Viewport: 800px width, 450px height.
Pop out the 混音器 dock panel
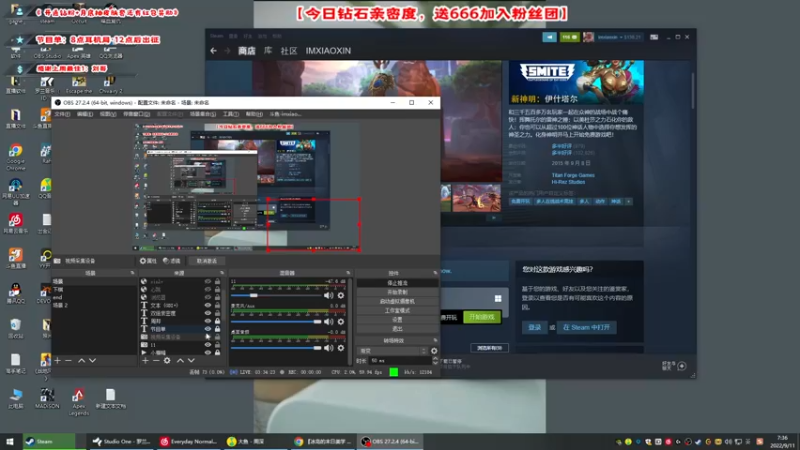(348, 273)
